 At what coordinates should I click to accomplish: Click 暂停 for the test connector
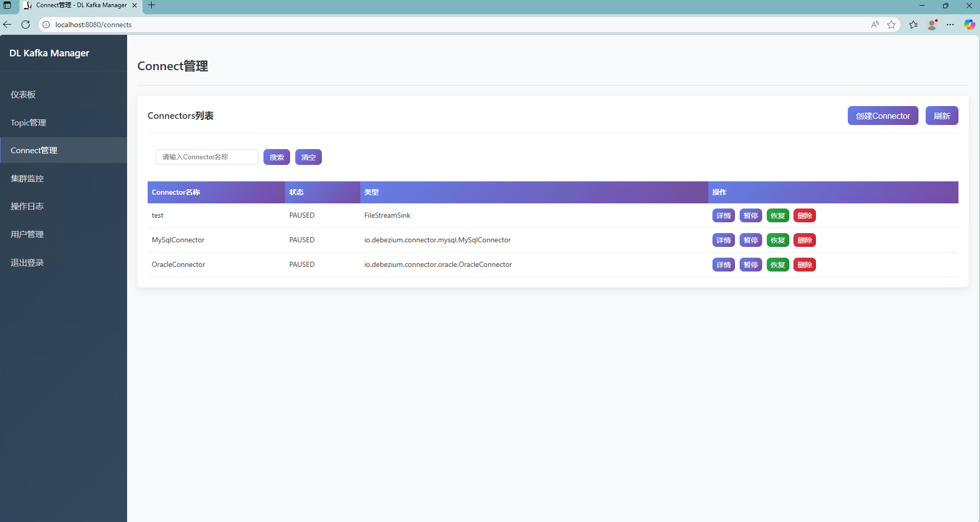751,216
